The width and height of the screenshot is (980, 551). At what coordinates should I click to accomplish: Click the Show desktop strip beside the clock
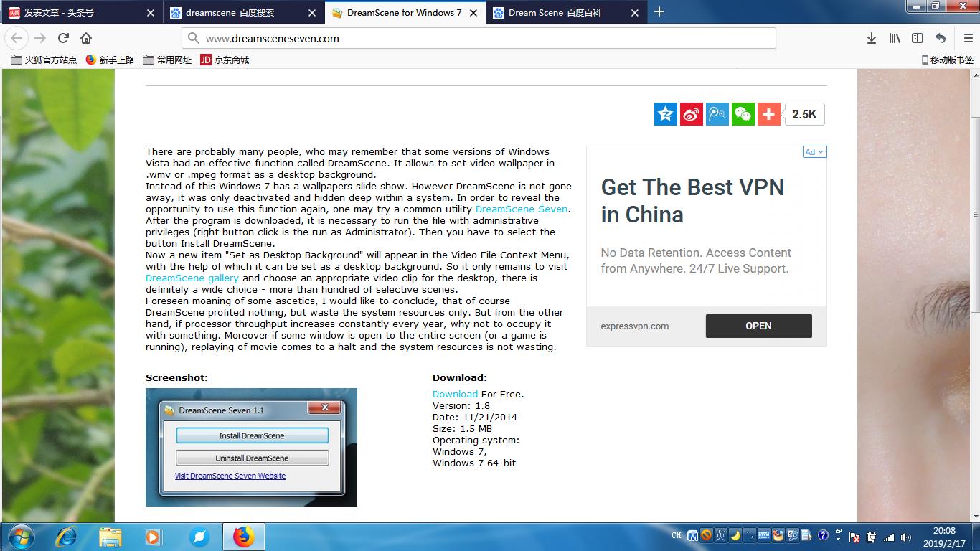point(975,537)
